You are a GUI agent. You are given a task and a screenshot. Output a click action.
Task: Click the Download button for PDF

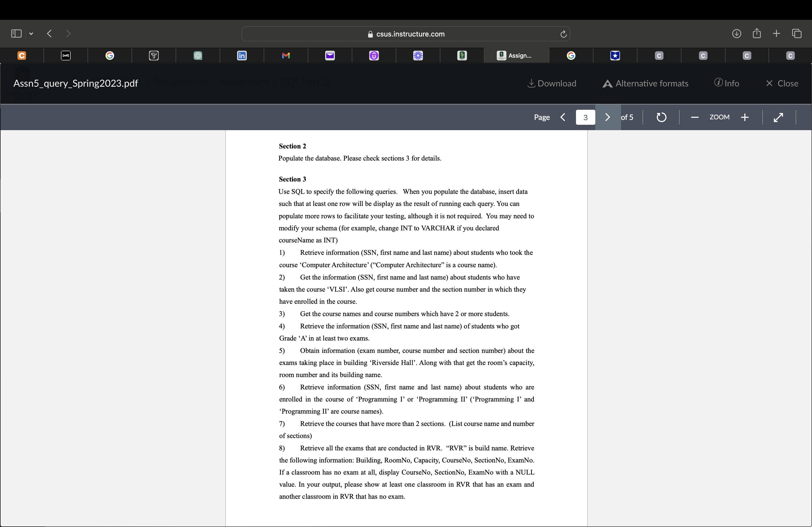pos(551,83)
